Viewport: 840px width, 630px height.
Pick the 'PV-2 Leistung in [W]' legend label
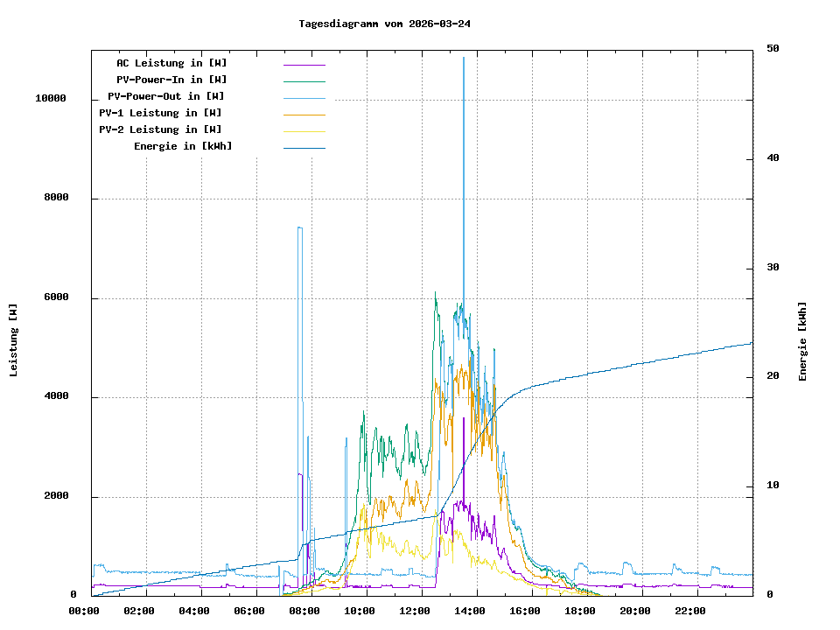(x=160, y=129)
